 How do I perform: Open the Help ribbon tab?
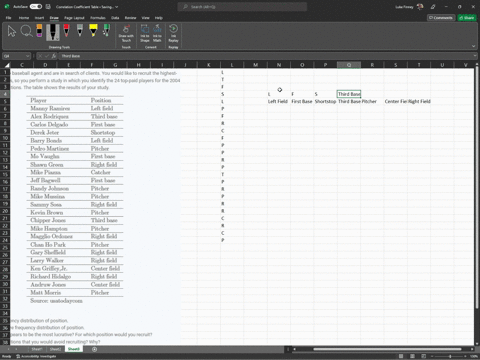coord(159,18)
